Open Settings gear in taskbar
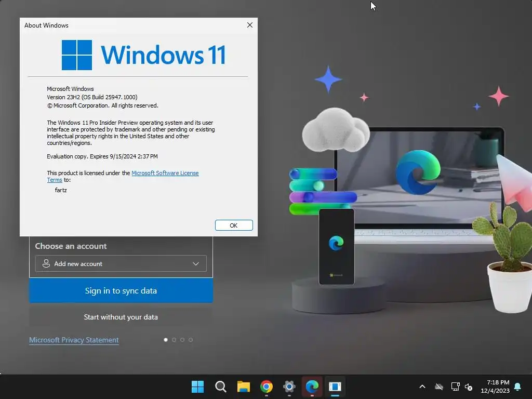The height and width of the screenshot is (399, 532). coord(289,387)
